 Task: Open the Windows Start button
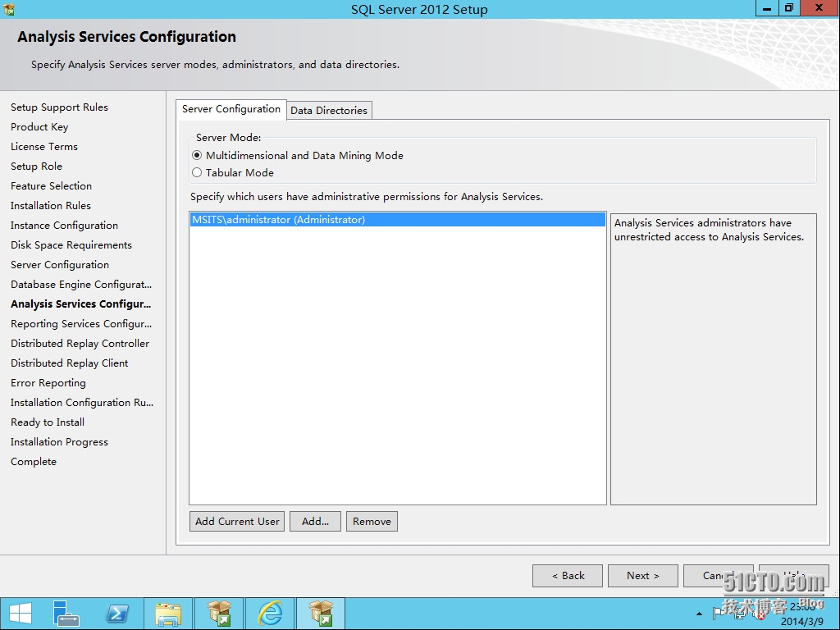point(21,614)
